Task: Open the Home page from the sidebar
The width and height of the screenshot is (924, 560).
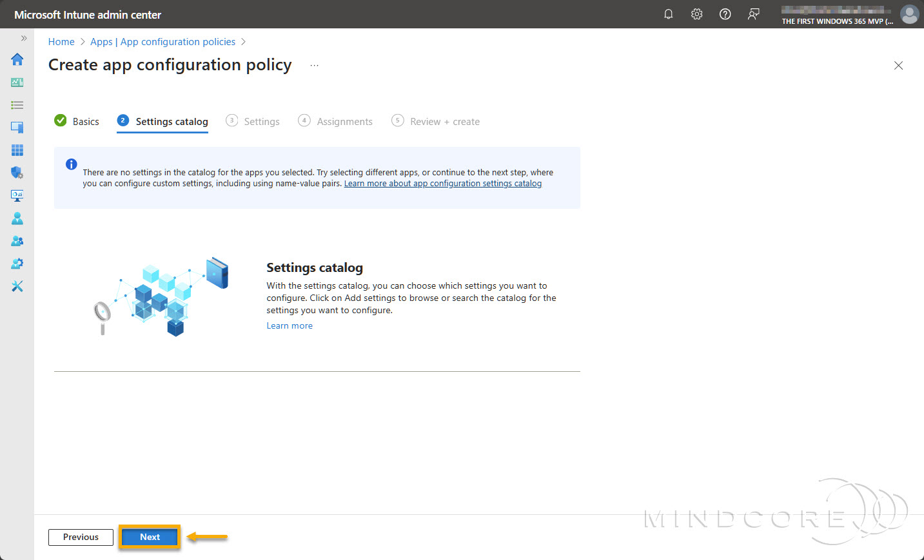Action: [x=17, y=59]
